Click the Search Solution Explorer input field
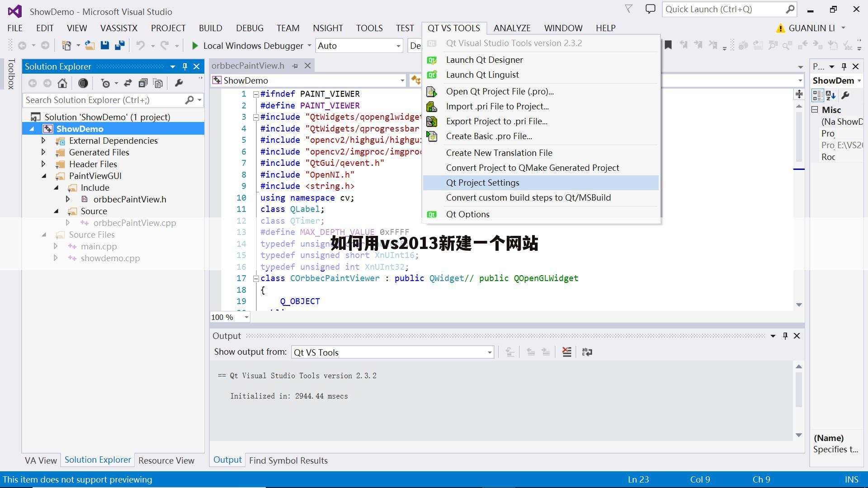 click(104, 100)
